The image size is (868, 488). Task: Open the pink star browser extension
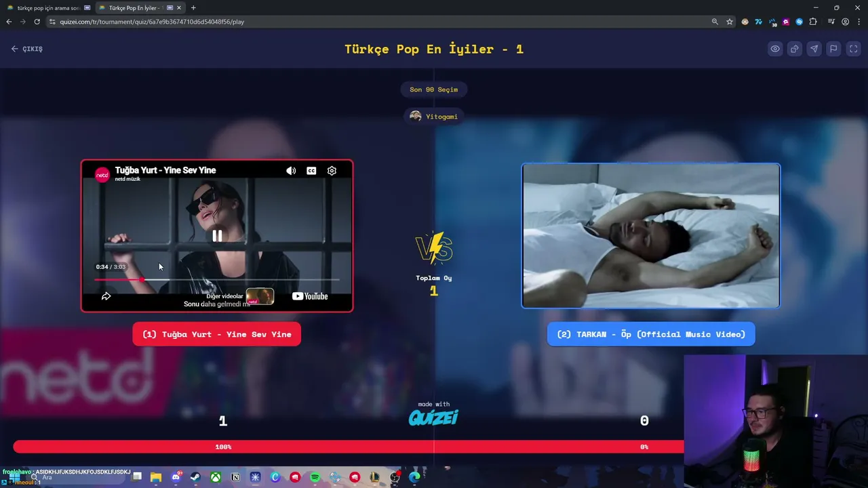(x=786, y=22)
